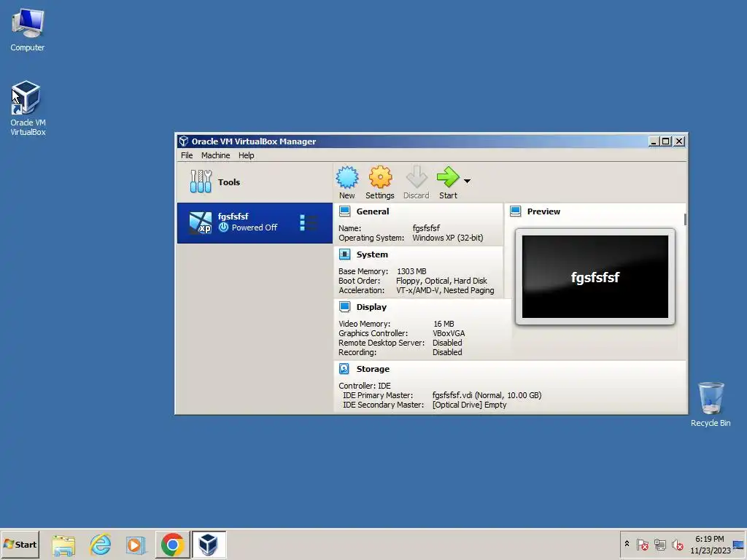747x560 pixels.
Task: Click the network status tray icon
Action: click(659, 545)
